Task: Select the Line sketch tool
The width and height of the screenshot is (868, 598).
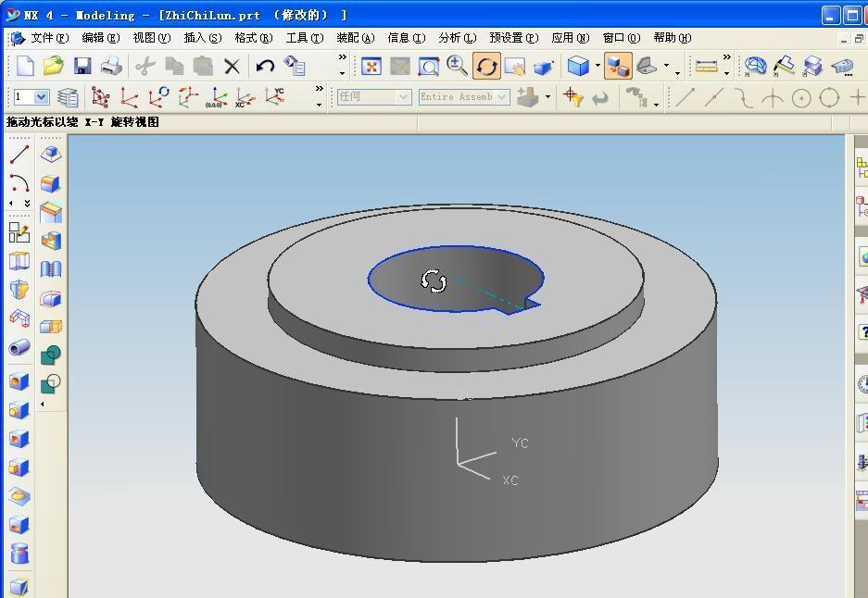Action: click(19, 155)
